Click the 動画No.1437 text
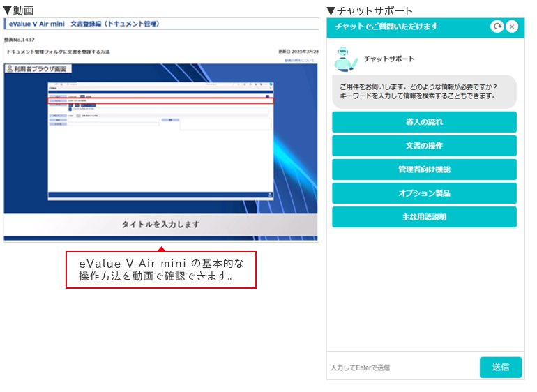537x392 pixels. coord(20,40)
